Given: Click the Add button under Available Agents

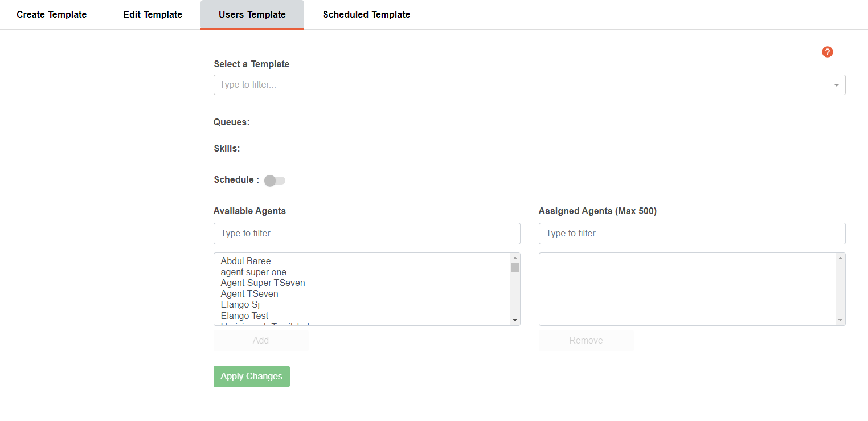Looking at the screenshot, I should [261, 340].
